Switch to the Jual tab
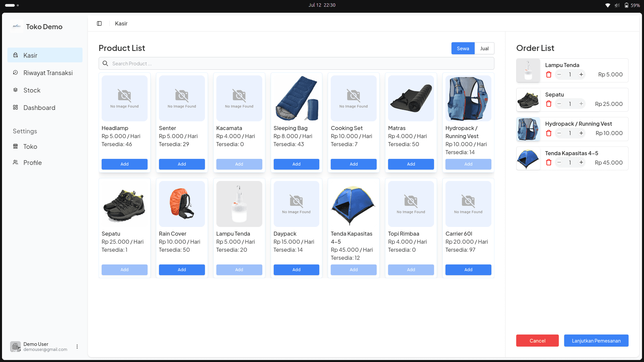Viewport: 644px width, 362px height. tap(484, 48)
